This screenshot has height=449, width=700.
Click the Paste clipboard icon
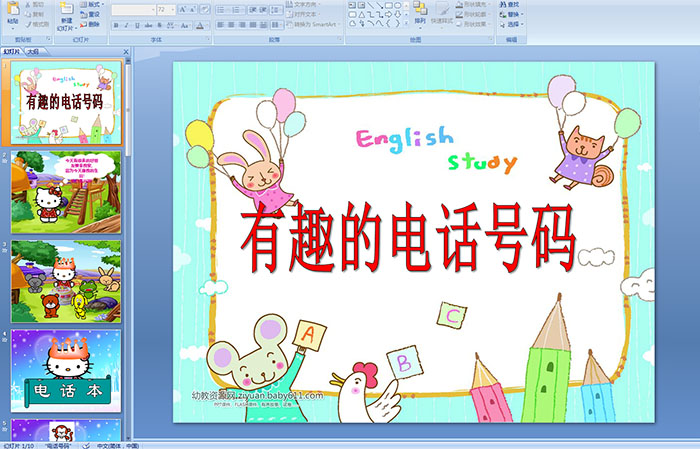(x=13, y=9)
